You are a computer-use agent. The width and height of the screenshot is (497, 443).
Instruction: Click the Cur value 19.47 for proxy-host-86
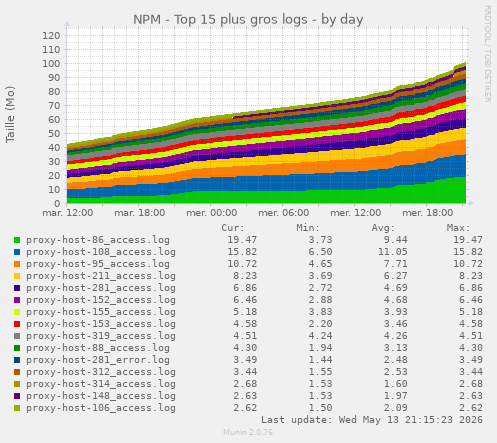point(242,240)
